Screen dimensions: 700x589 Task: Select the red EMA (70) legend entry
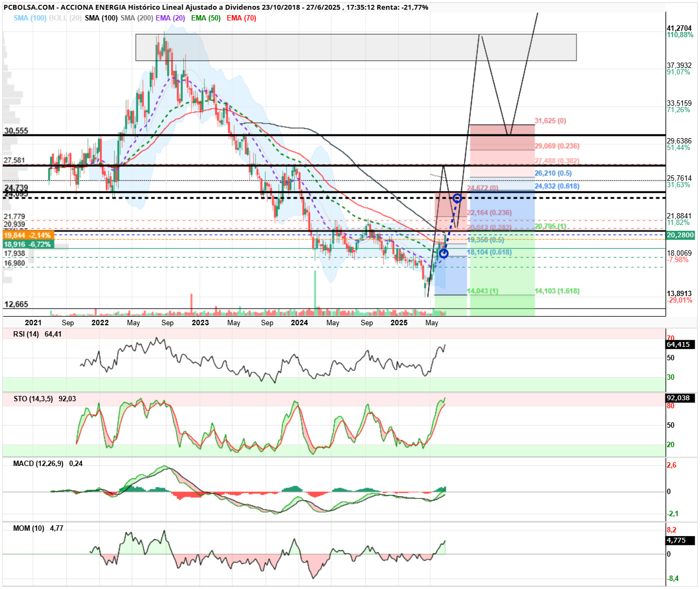pyautogui.click(x=242, y=18)
